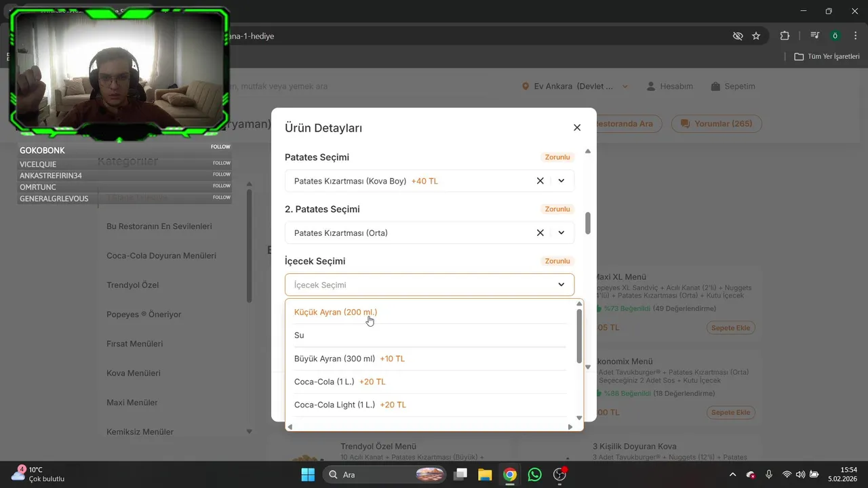
Task: Open Coca-Cola Doyuran Menüleri category
Action: [161, 256]
